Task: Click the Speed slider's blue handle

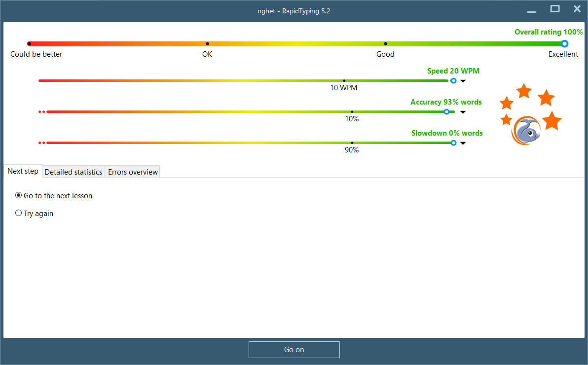Action: click(453, 80)
